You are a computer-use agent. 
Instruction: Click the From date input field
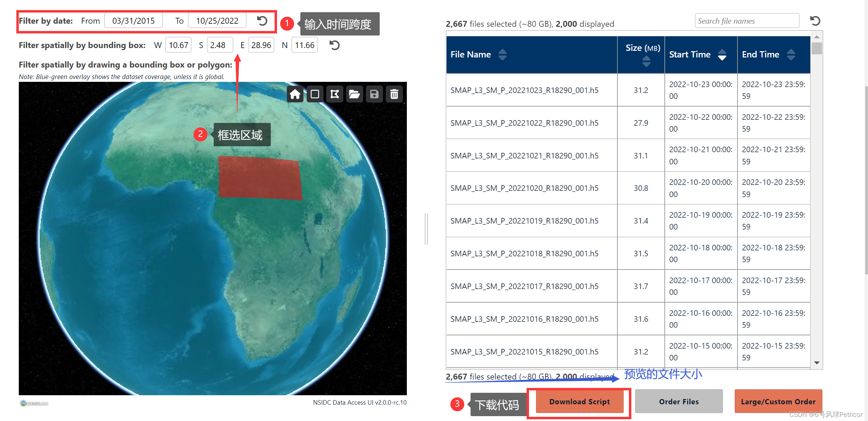pyautogui.click(x=134, y=21)
